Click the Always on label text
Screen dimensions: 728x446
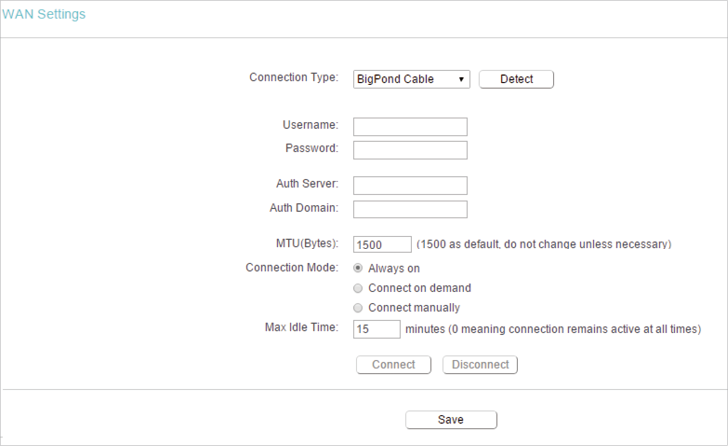pyautogui.click(x=394, y=268)
